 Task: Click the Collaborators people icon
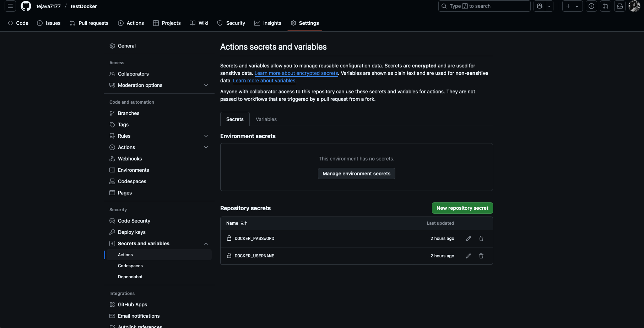pos(112,74)
